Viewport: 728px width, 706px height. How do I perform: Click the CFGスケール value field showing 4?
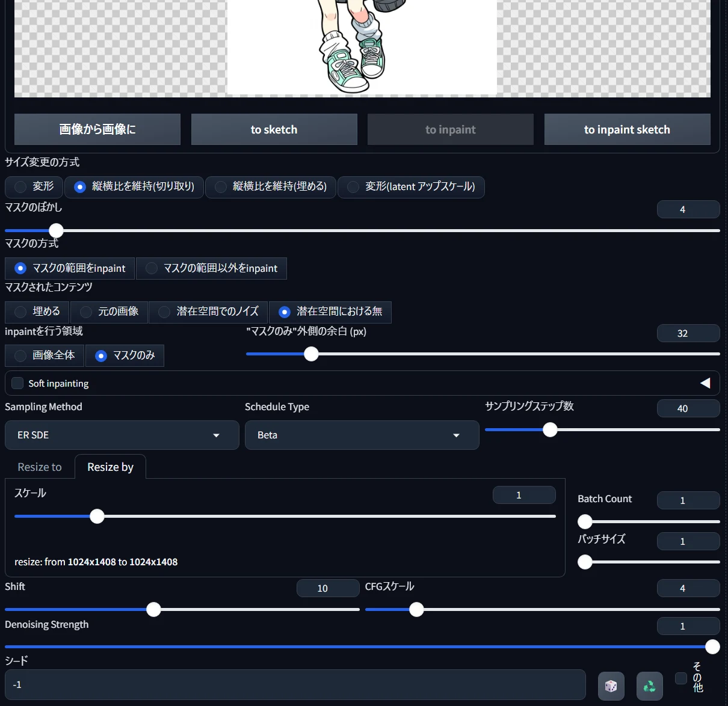tap(688, 588)
